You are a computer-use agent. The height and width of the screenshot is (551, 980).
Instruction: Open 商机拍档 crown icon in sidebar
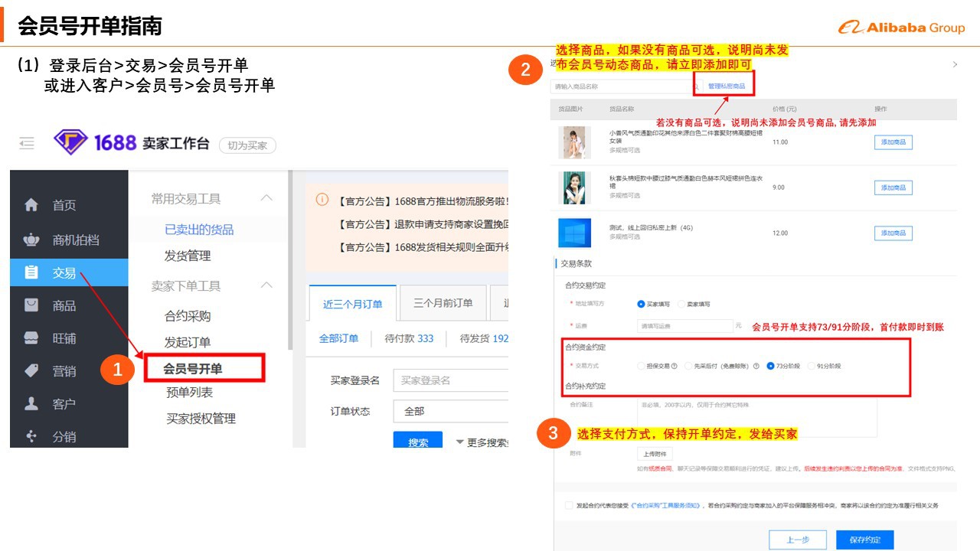coord(31,240)
